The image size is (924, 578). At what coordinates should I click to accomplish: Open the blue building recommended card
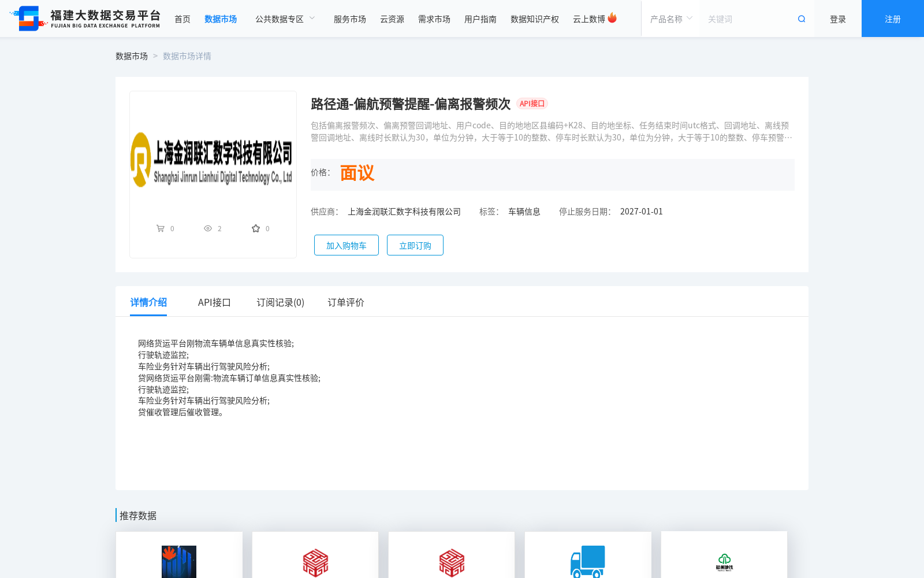click(x=179, y=555)
